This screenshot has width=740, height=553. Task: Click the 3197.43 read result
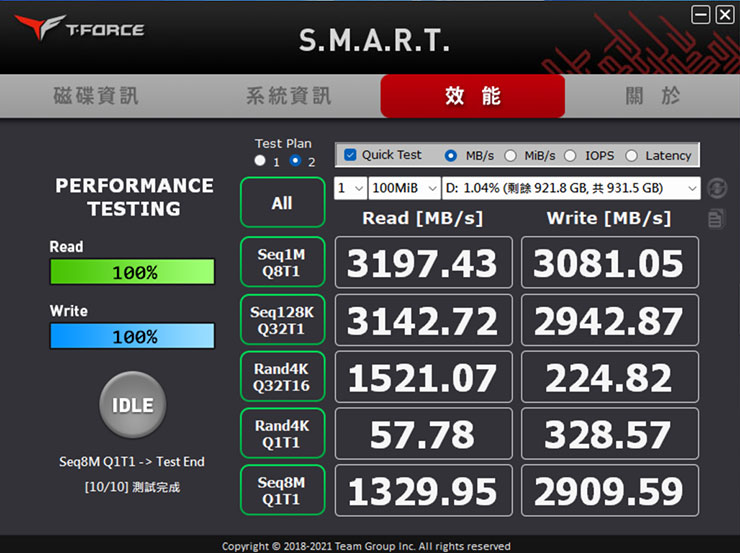click(423, 262)
